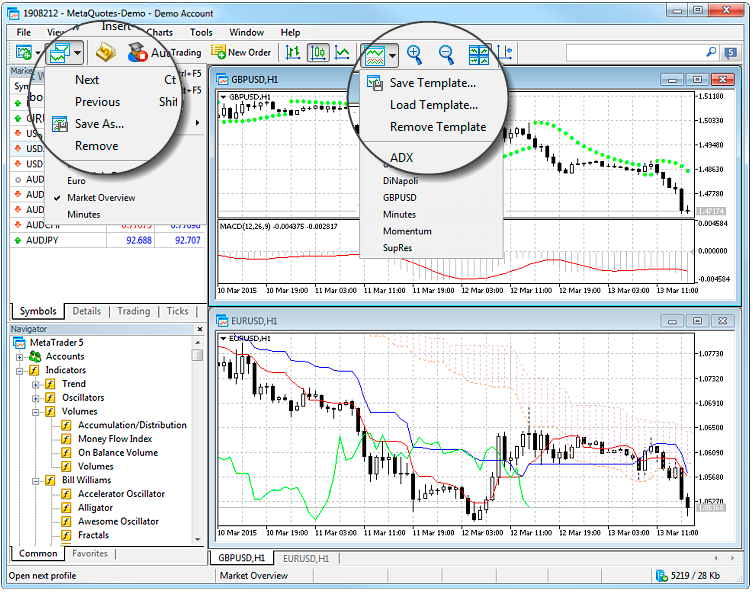Choose Save Template option

pos(433,83)
